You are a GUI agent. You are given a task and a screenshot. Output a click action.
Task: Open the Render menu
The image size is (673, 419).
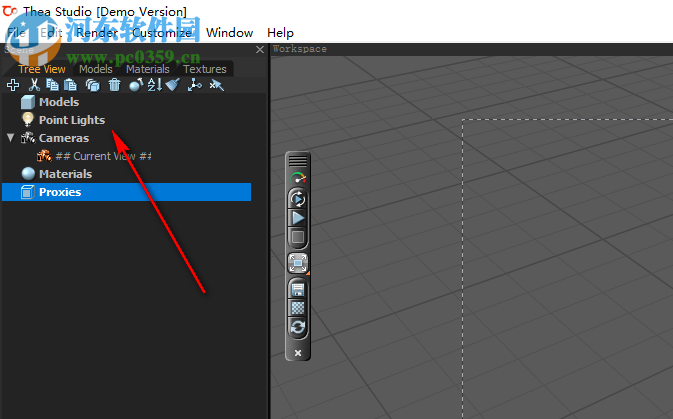point(97,33)
